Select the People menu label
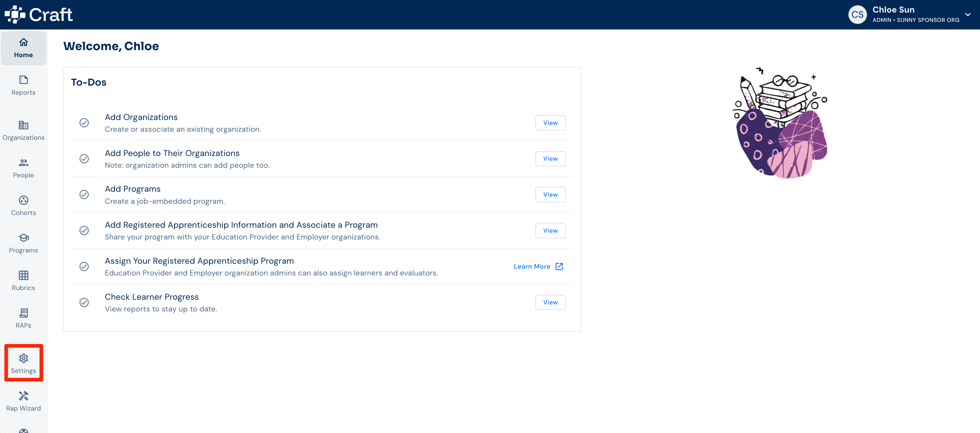 pyautogui.click(x=23, y=175)
